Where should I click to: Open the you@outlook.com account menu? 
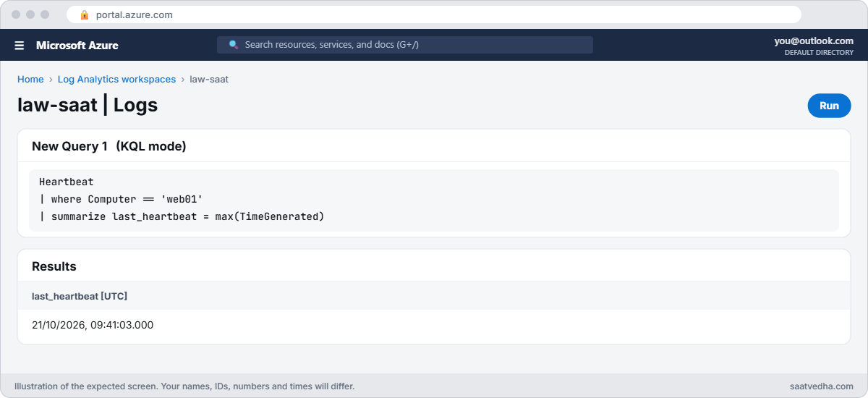(814, 41)
